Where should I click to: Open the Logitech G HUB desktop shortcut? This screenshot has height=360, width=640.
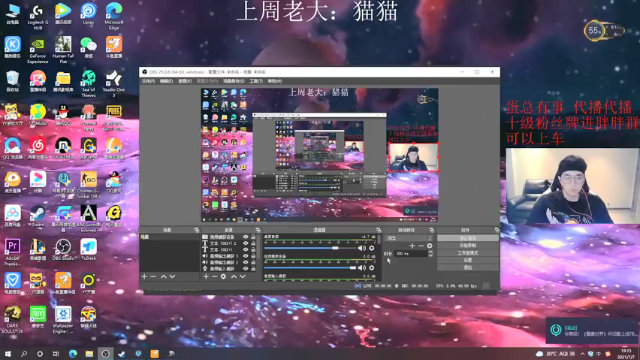[38, 17]
